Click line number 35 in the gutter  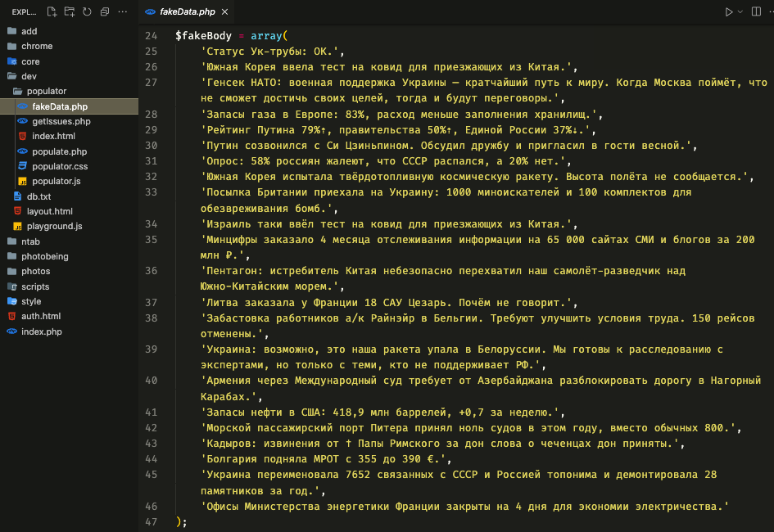pos(151,240)
